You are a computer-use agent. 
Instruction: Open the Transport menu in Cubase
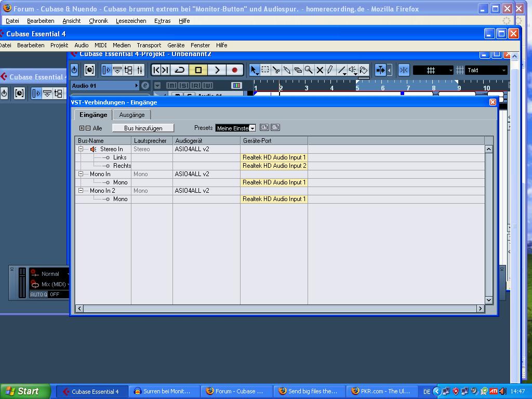click(149, 45)
